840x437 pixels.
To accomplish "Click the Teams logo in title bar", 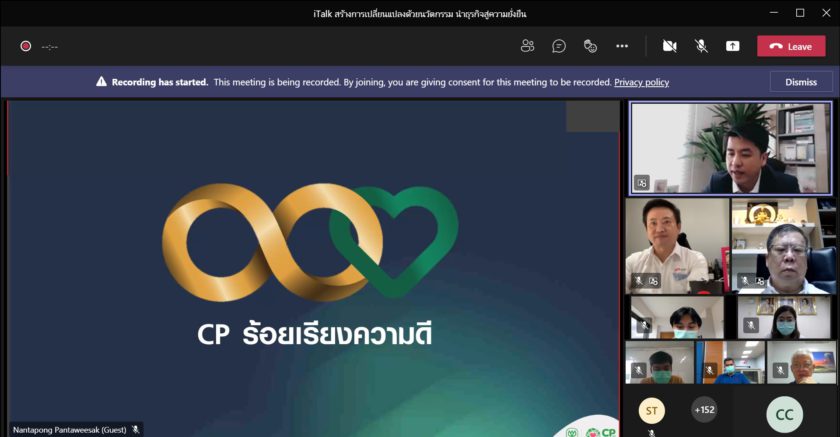I will (x=13, y=13).
